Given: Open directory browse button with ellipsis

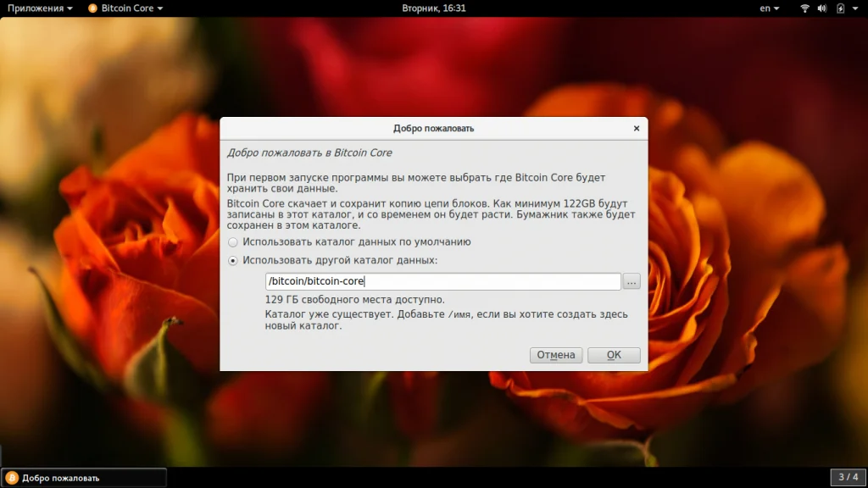Looking at the screenshot, I should coord(632,281).
